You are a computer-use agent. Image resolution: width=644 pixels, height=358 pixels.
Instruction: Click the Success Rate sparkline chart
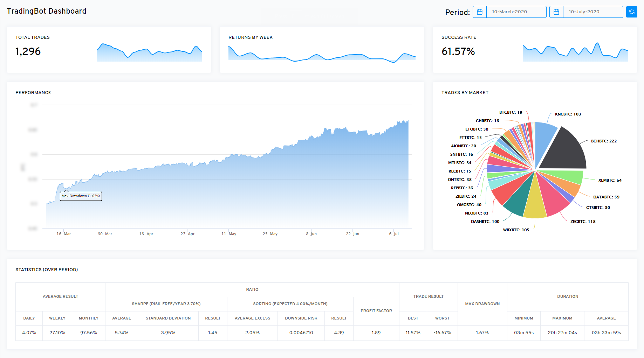click(x=575, y=52)
